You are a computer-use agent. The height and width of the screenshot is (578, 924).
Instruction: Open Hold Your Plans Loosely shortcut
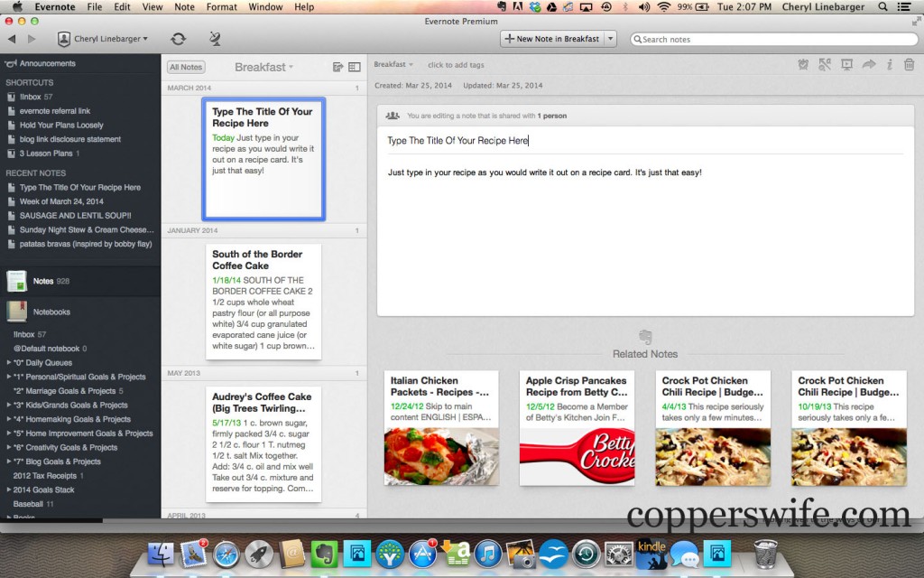pos(55,125)
